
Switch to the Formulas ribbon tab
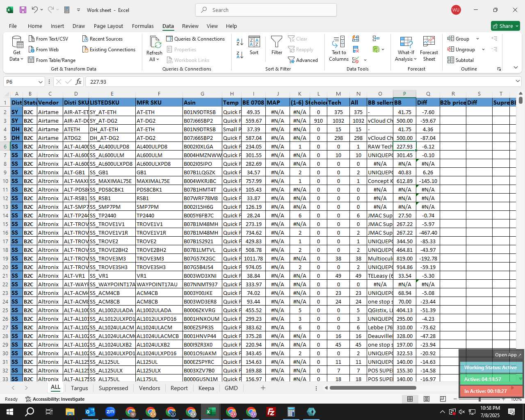(x=143, y=26)
